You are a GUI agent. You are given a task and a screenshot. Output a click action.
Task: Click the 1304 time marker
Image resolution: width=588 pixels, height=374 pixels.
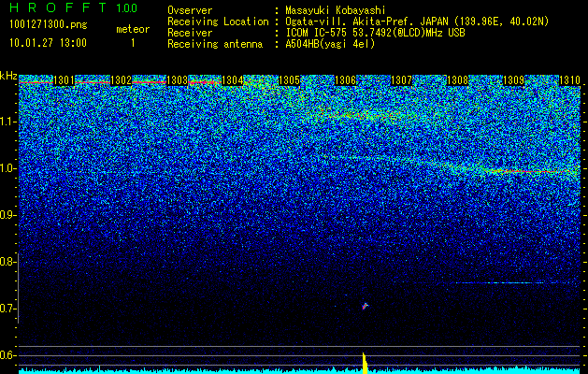pyautogui.click(x=233, y=80)
